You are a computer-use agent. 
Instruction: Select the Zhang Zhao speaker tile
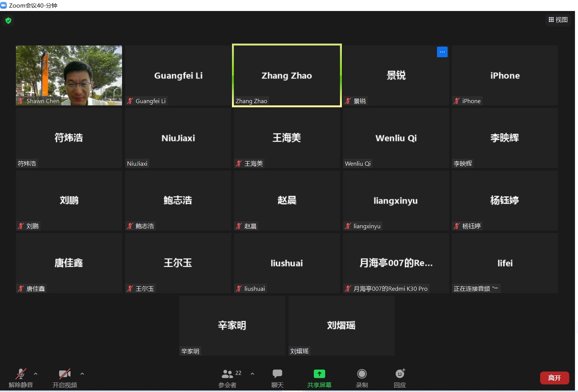[287, 75]
